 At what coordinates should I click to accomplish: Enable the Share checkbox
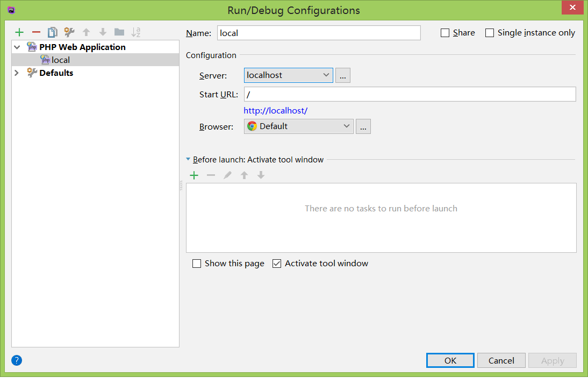tap(445, 33)
